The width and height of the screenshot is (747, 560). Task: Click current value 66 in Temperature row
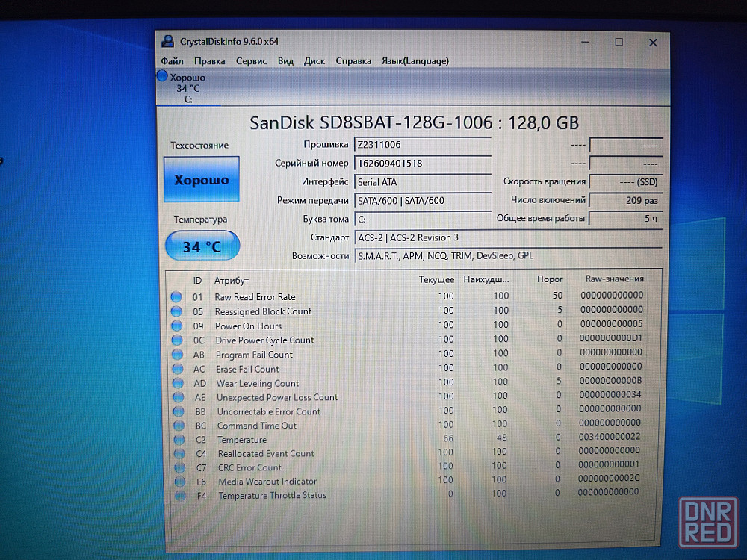(x=448, y=438)
